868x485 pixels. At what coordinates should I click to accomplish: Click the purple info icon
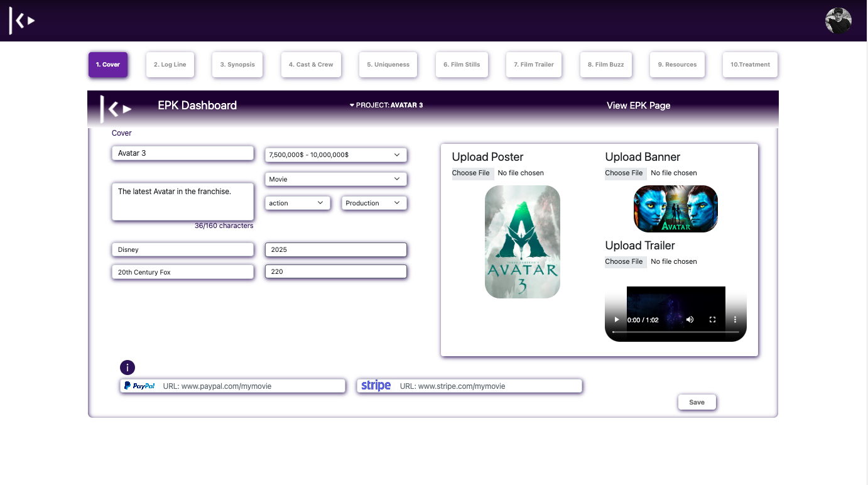click(127, 368)
